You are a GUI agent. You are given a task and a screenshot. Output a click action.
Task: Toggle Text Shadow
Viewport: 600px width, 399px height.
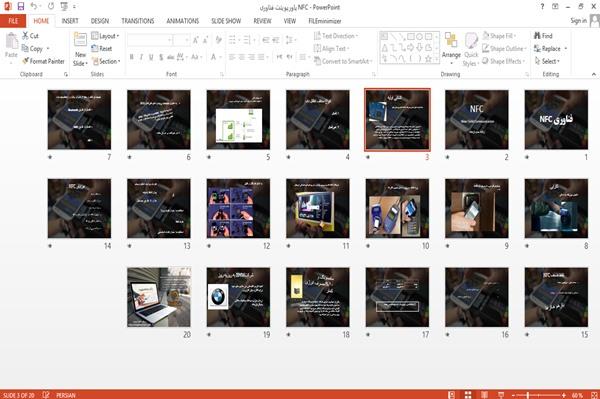[x=161, y=57]
